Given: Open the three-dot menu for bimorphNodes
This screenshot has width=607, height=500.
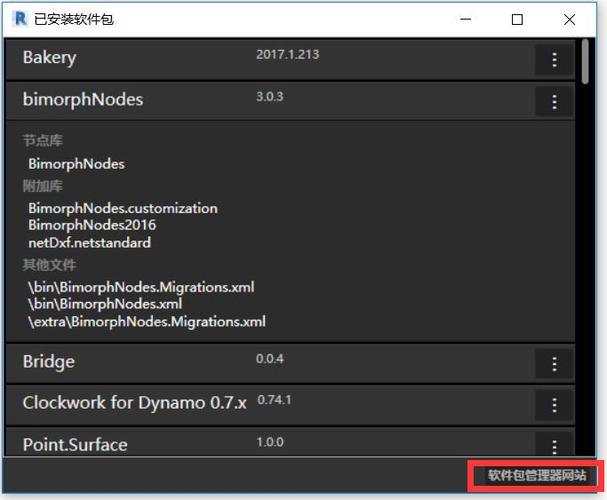Looking at the screenshot, I should (x=554, y=101).
